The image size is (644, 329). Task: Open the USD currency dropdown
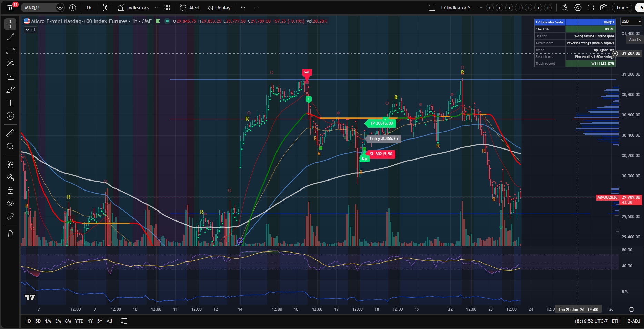(x=631, y=21)
